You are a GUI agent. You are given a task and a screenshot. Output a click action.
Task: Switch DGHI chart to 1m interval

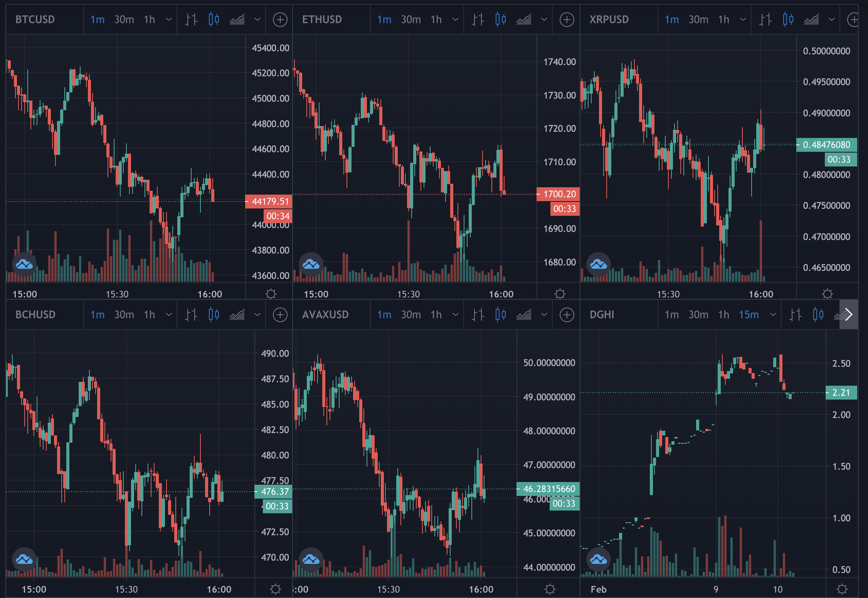click(672, 315)
